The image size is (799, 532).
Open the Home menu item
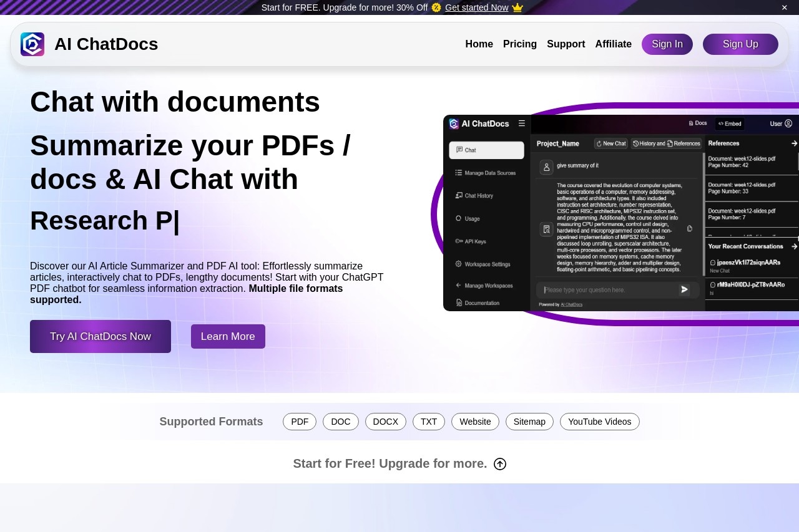(479, 44)
